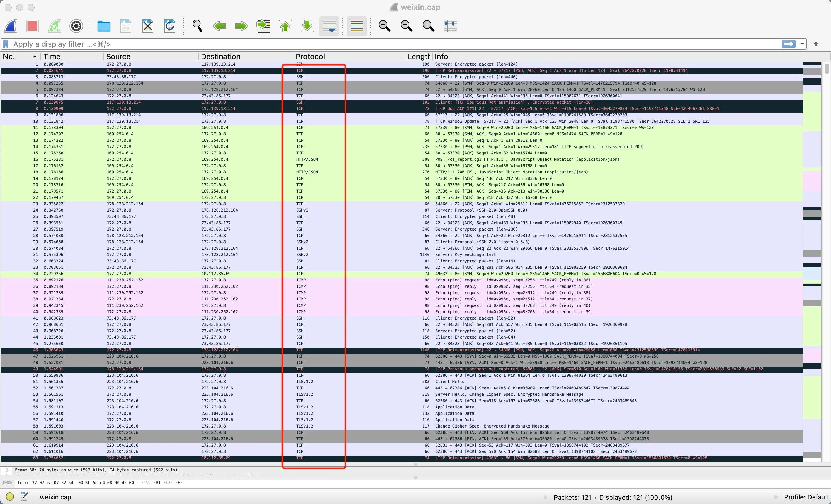The width and height of the screenshot is (831, 504).
Task: Click the shark fin start capture icon
Action: 11,26
